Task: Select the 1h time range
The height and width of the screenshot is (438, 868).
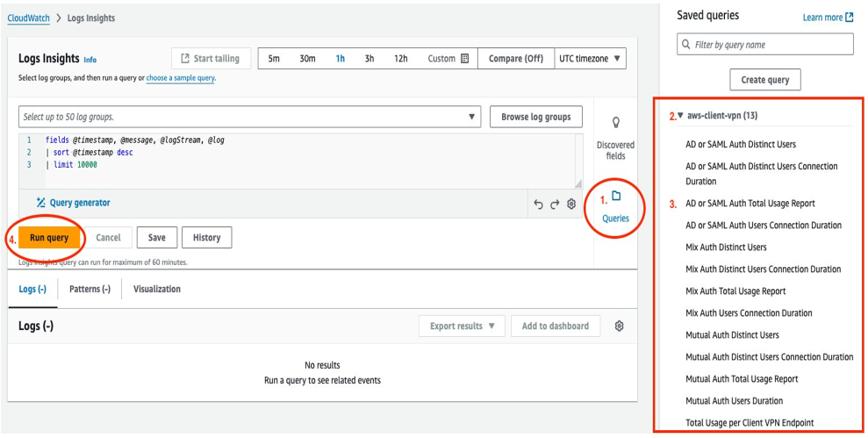Action: tap(340, 59)
